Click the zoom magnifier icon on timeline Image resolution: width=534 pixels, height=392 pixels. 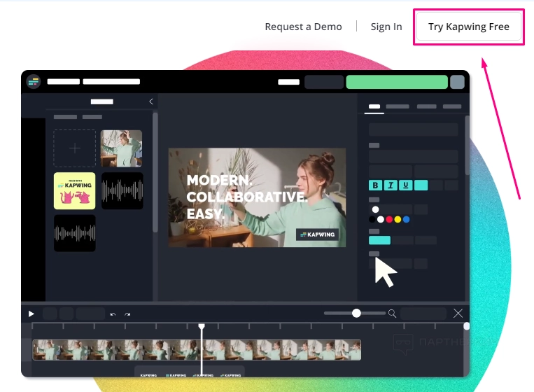pos(392,314)
